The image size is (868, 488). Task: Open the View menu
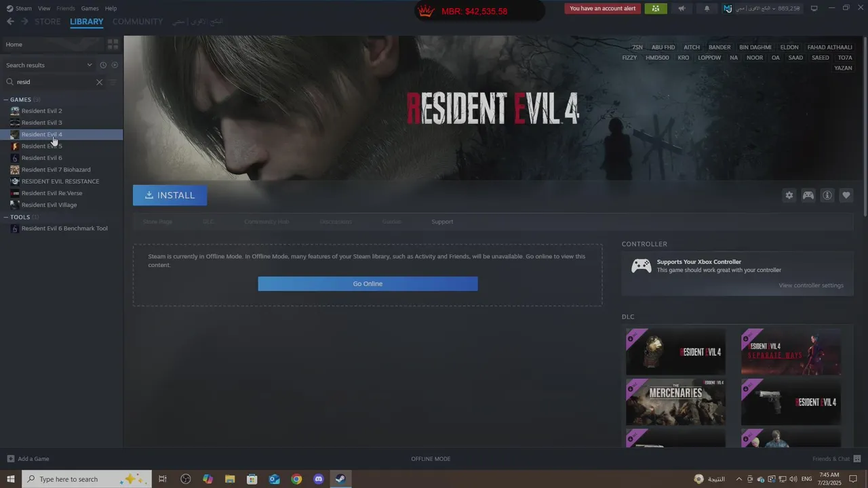[x=44, y=8]
